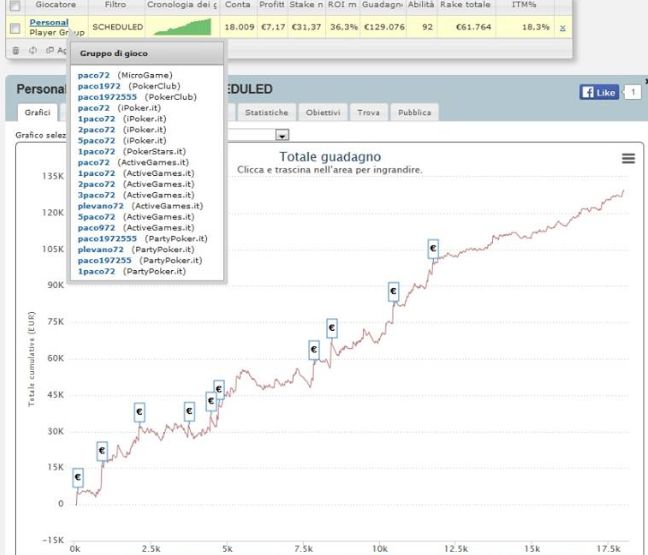648x555 pixels.
Task: Sort by the Rake totale column header
Action: (465, 5)
